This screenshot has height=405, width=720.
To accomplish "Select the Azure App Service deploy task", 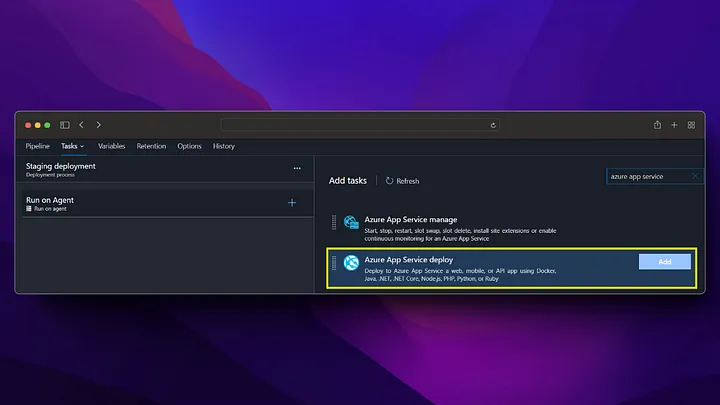I will (x=512, y=268).
